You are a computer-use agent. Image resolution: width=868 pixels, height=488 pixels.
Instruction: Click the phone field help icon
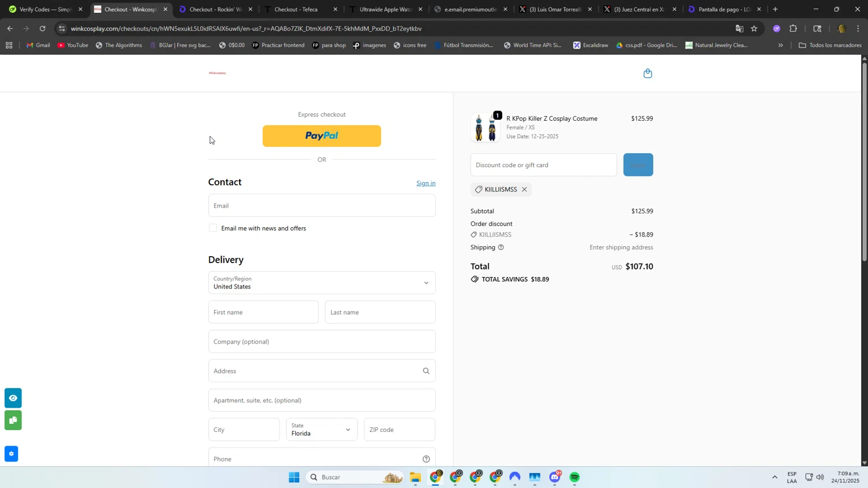pos(426,459)
